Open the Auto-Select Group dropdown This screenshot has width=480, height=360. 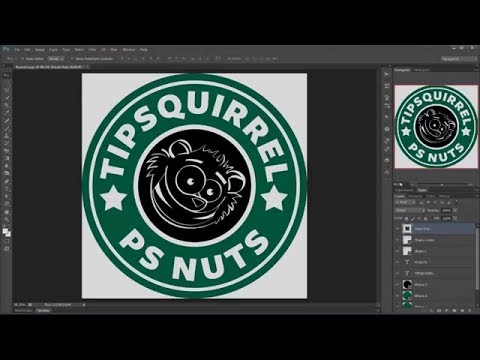coord(56,59)
